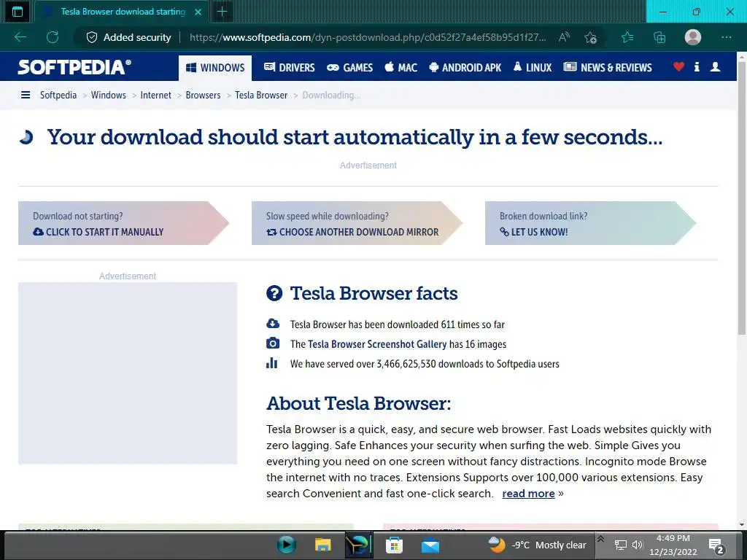This screenshot has height=560, width=747.
Task: Click the read more link
Action: pyautogui.click(x=528, y=494)
